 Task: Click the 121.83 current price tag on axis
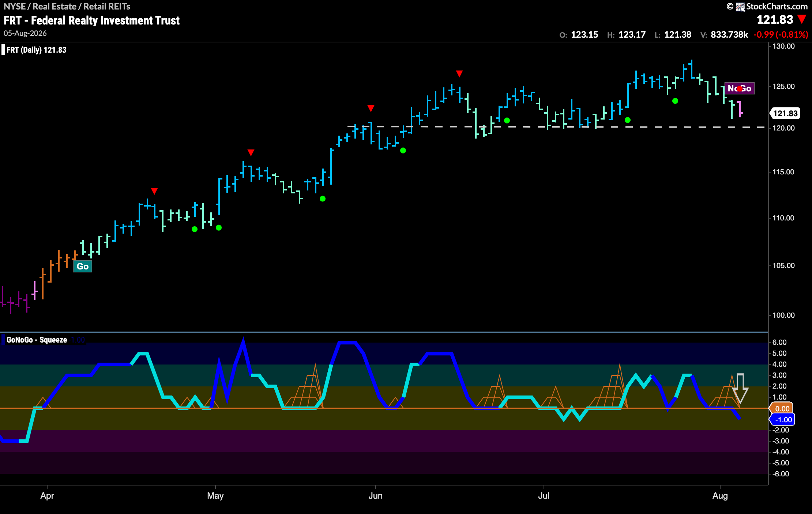[x=785, y=113]
